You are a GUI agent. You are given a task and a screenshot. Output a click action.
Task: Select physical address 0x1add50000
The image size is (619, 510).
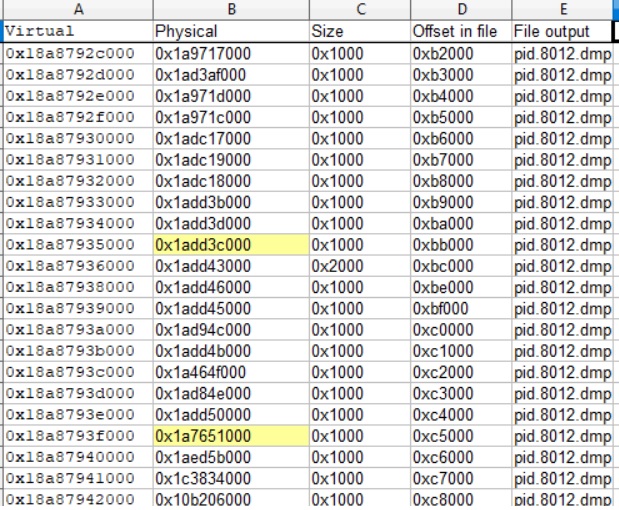click(231, 414)
